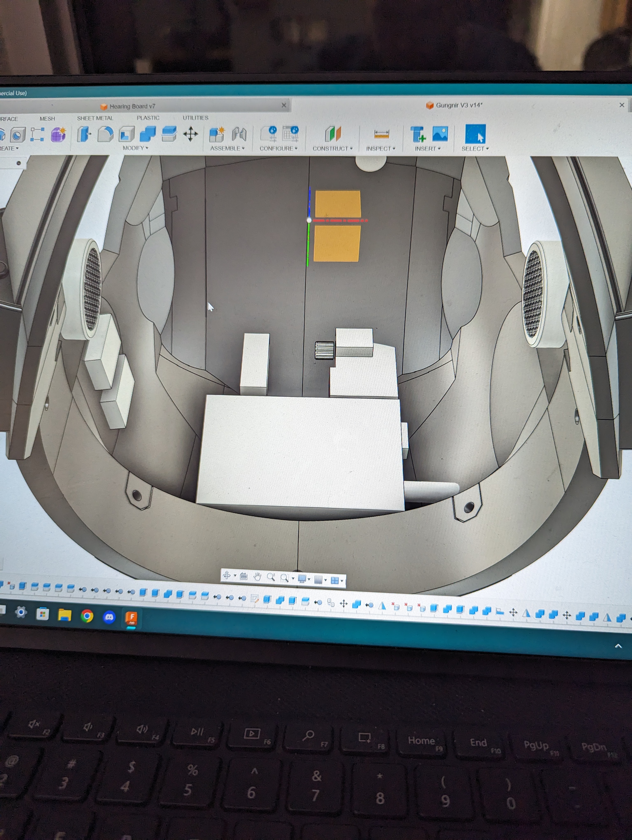Select the upper orange face in viewport
This screenshot has width=632, height=840.
[338, 204]
